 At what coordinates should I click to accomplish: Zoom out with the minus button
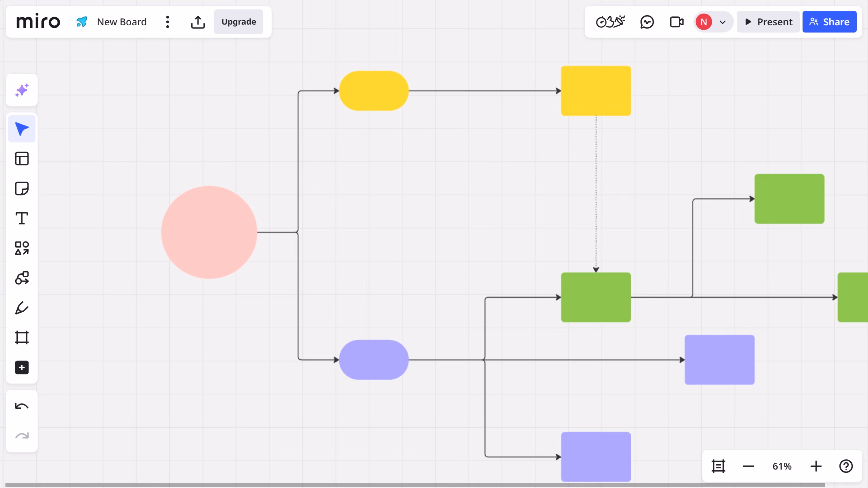click(748, 466)
